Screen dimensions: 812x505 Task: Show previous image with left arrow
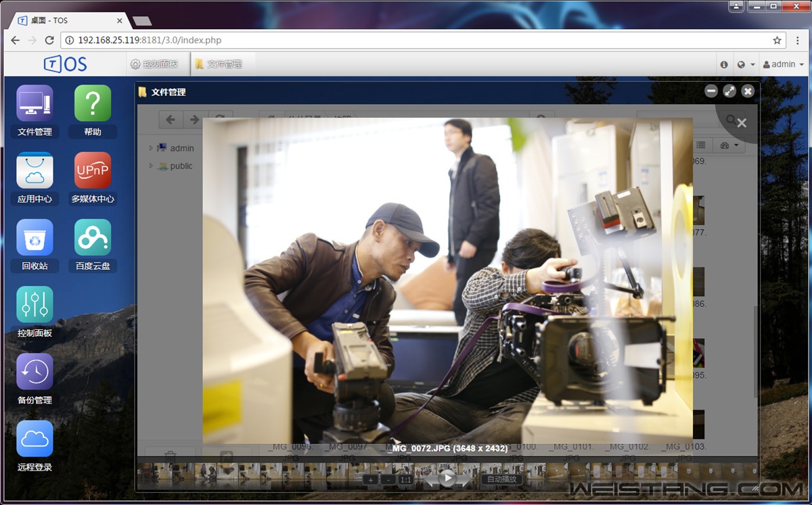431,479
